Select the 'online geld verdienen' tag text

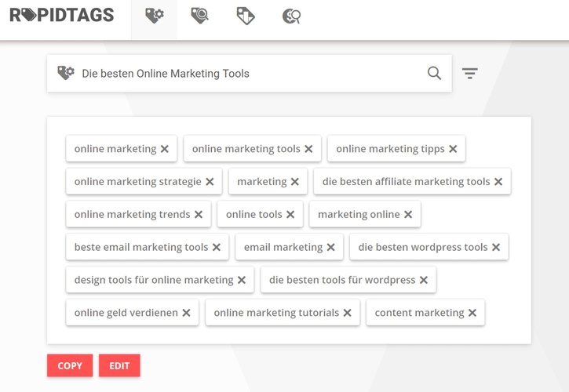pyautogui.click(x=126, y=313)
